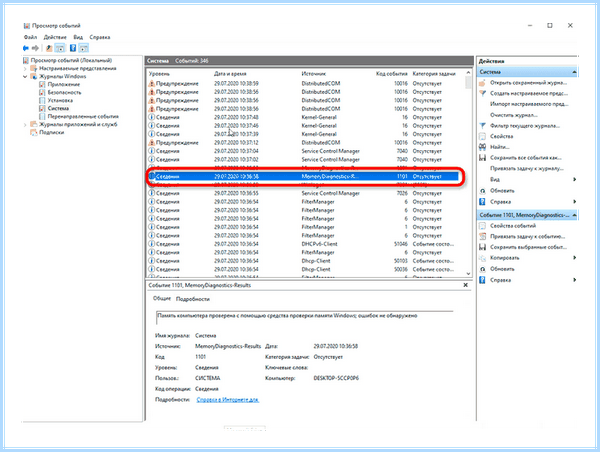Select 'Подписки' in the tree
This screenshot has height=452, width=600.
pos(52,132)
